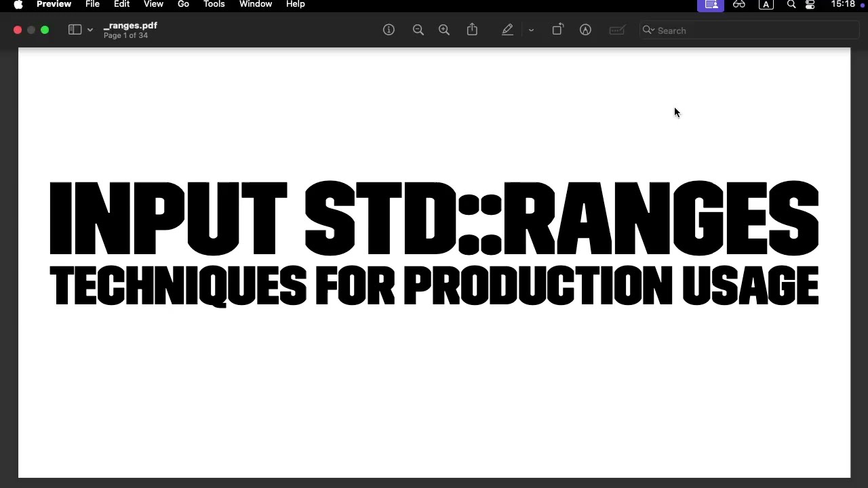Image resolution: width=868 pixels, height=488 pixels.
Task: Click the form filling toolbar icon
Action: (x=616, y=30)
